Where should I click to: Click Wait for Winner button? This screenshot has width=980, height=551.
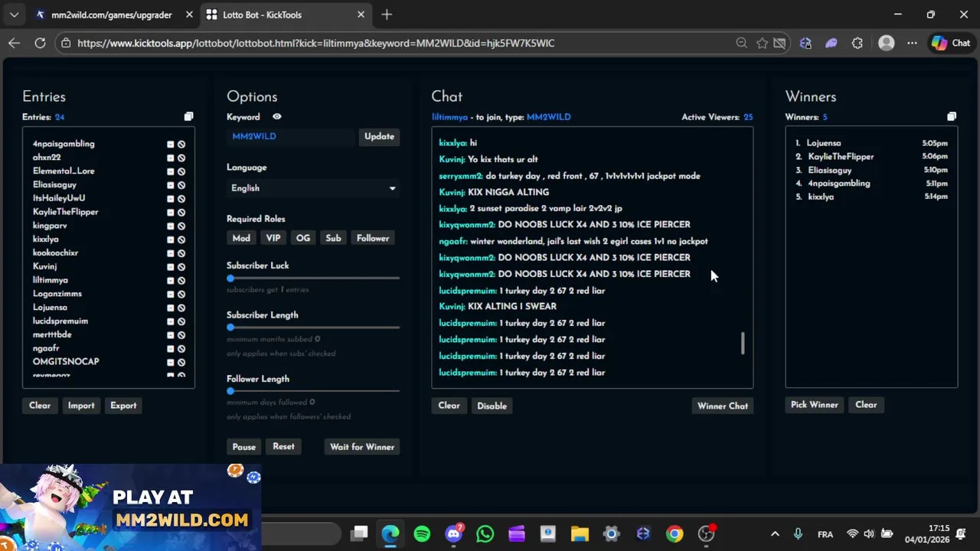click(x=362, y=447)
